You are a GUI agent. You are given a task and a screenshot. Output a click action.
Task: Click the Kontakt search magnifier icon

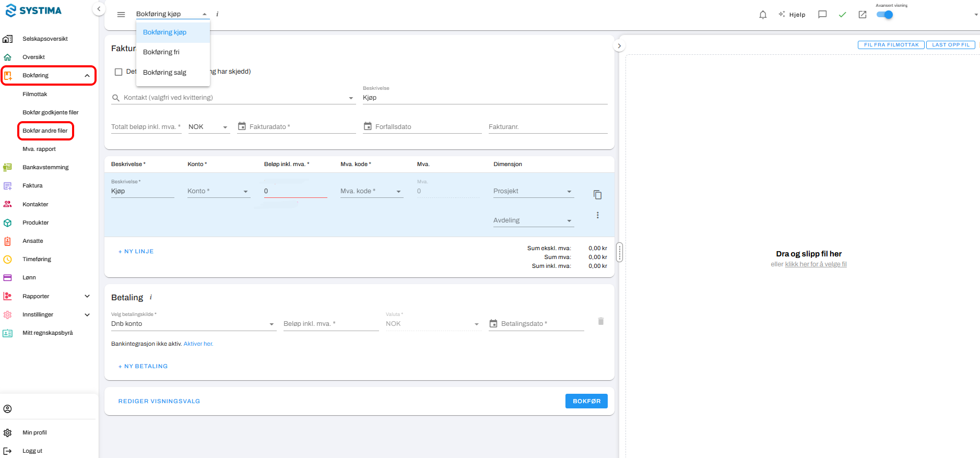point(116,98)
